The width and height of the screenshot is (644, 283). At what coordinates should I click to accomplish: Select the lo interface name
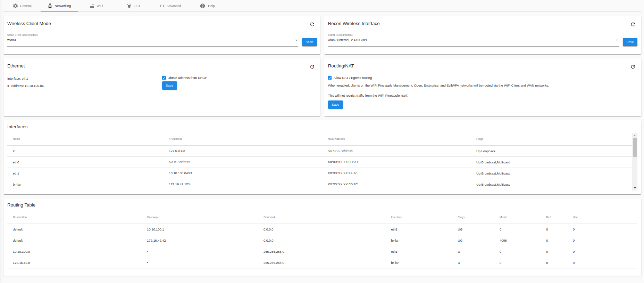pyautogui.click(x=14, y=151)
